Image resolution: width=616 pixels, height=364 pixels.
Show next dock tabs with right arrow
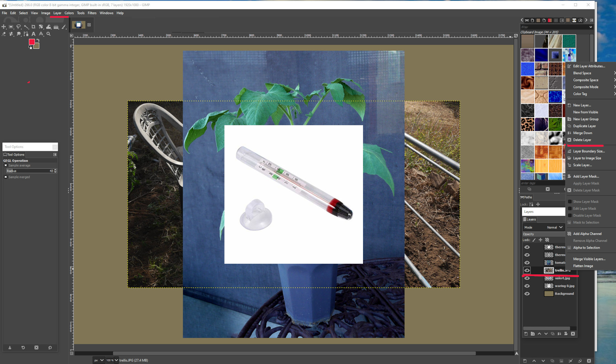click(x=586, y=20)
